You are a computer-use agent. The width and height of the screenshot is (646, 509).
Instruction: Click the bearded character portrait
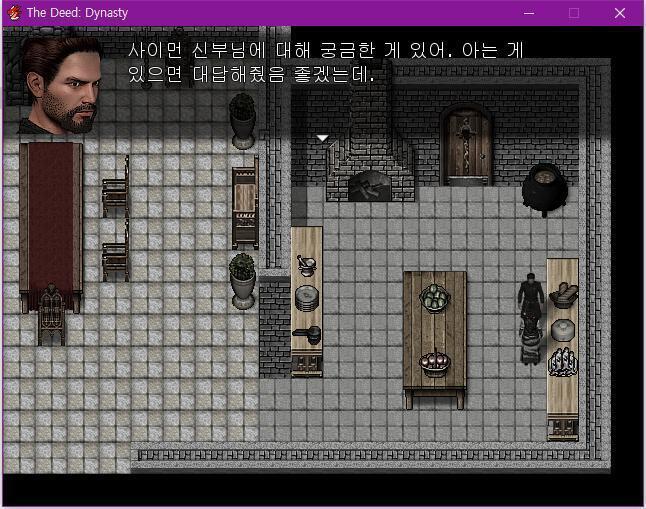coord(60,85)
